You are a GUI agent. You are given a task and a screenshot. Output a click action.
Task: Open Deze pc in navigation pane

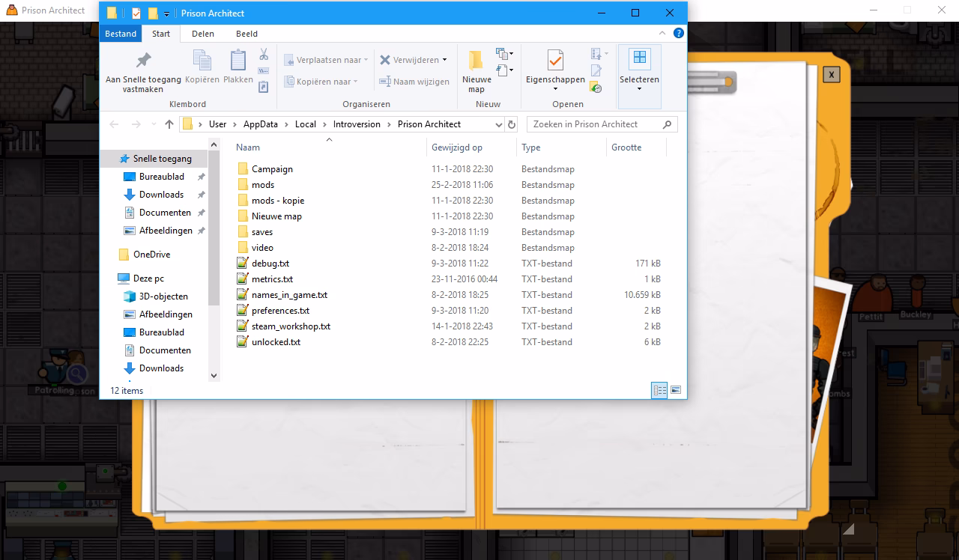tap(148, 279)
